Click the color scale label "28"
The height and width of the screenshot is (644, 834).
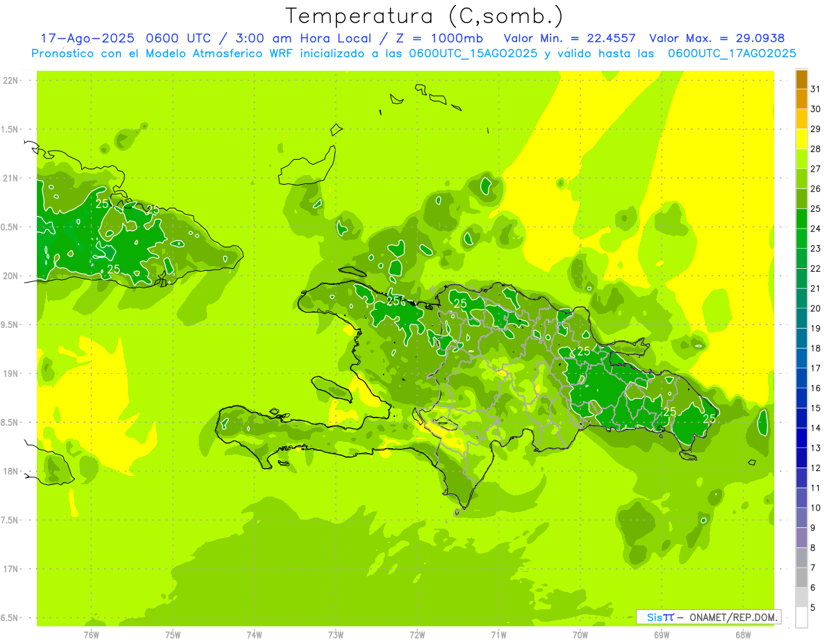click(815, 149)
